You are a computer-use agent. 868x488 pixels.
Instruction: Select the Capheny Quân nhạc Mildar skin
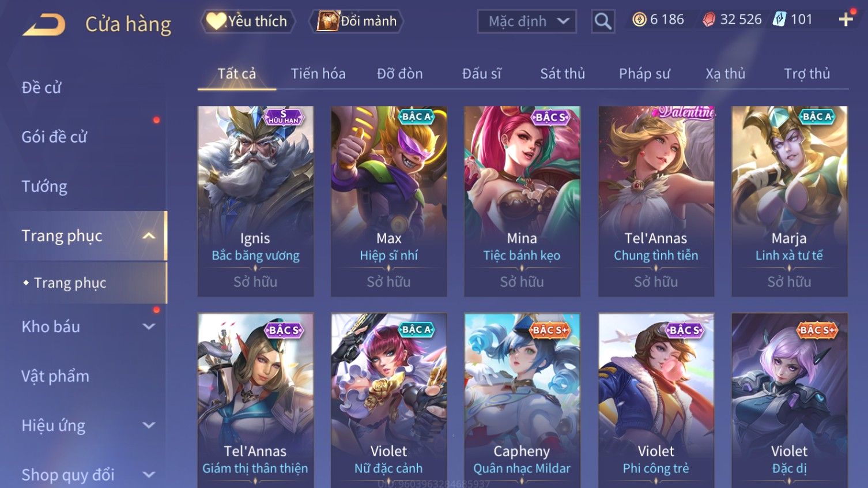pos(522,401)
